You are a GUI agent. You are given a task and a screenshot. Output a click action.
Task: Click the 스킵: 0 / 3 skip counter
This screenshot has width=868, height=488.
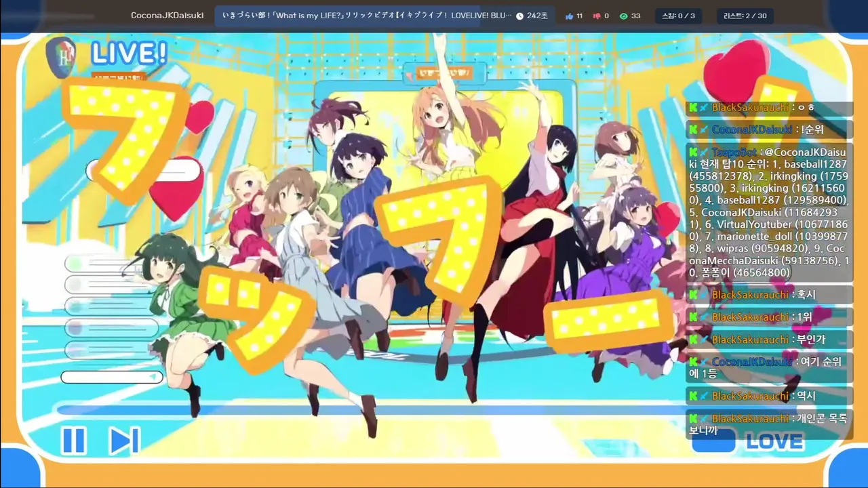pos(678,16)
